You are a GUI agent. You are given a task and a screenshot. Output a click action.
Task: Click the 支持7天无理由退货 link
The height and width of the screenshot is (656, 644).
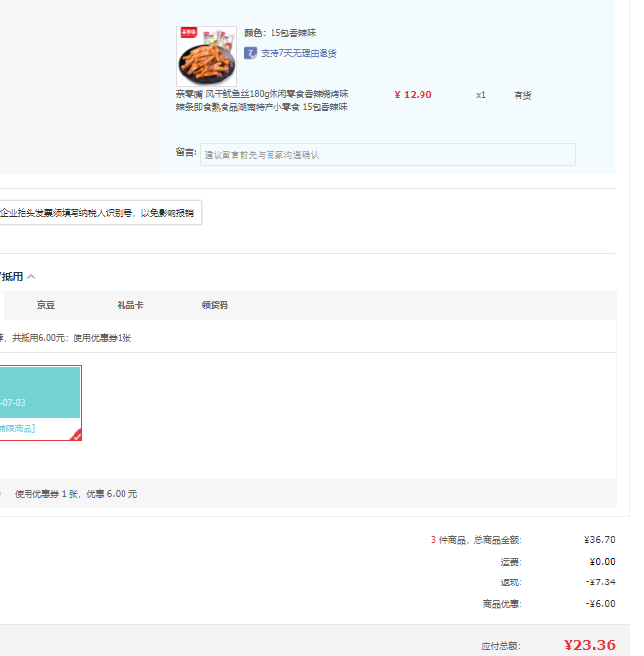pos(299,53)
